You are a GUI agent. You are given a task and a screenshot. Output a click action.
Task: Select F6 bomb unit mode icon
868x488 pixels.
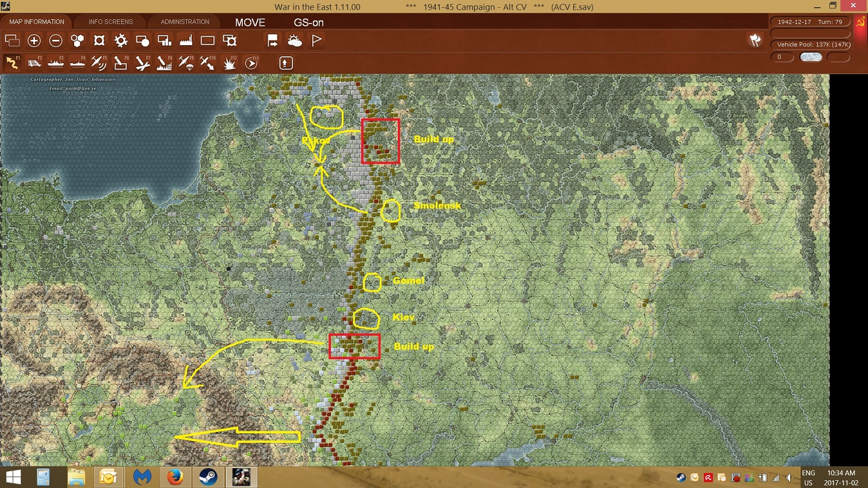(121, 63)
